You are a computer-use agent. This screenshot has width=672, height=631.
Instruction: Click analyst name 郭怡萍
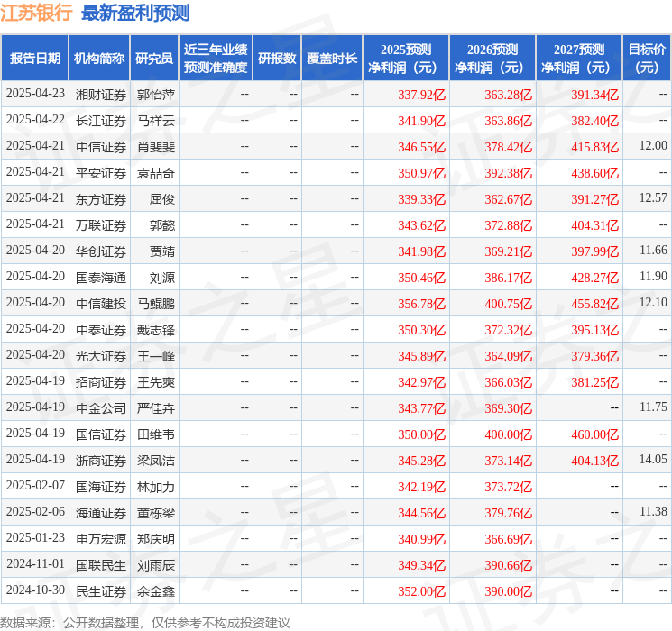pyautogui.click(x=155, y=95)
